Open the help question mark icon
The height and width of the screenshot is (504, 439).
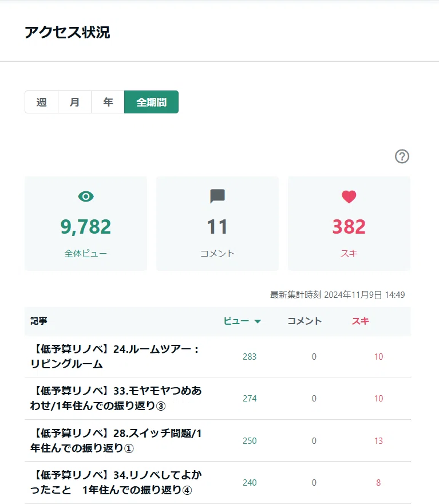coord(402,156)
